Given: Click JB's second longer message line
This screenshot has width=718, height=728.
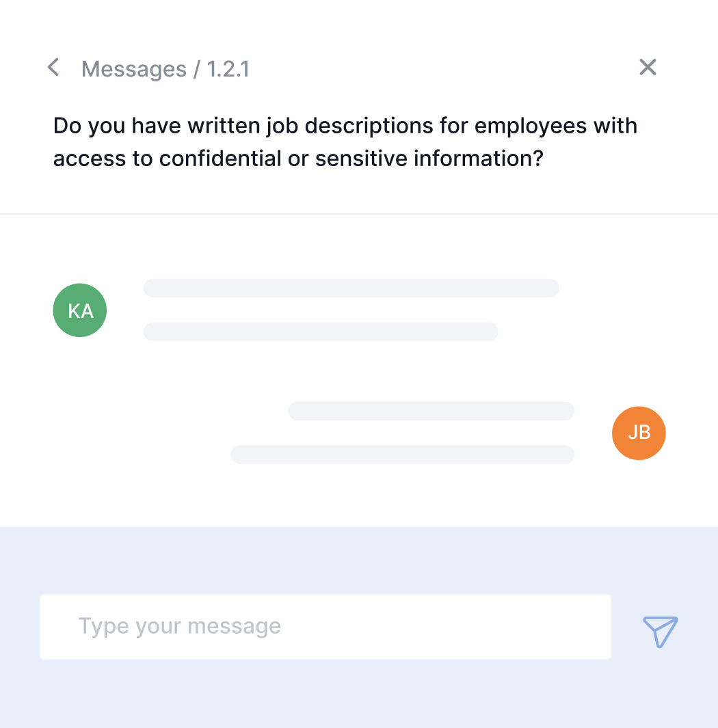Looking at the screenshot, I should (x=402, y=455).
